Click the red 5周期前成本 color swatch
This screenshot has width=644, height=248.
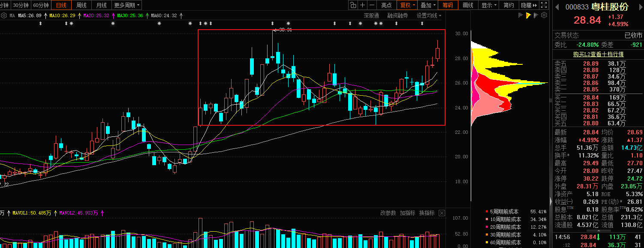coord(487,212)
